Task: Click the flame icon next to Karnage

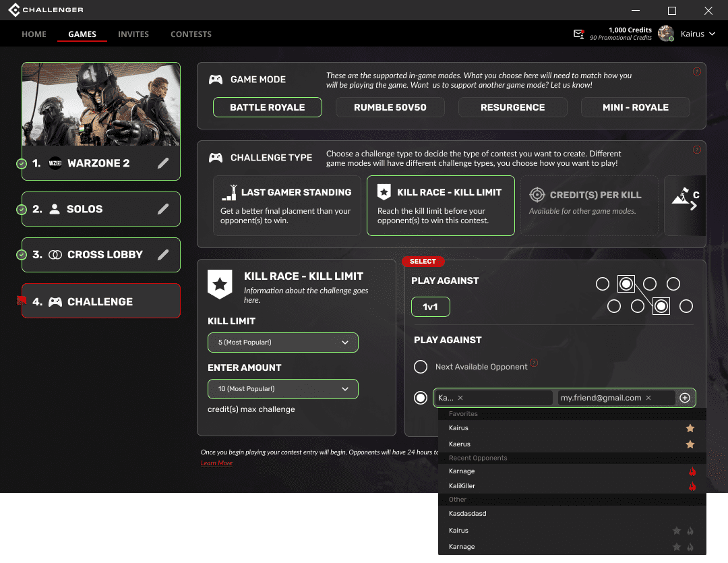Action: tap(692, 471)
